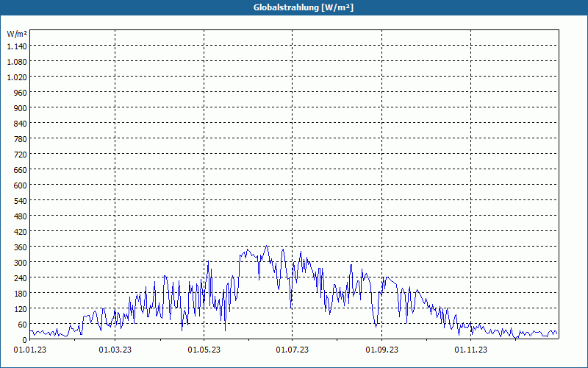Click the 01.11.23 date label
The image size is (588, 368).
[470, 350]
